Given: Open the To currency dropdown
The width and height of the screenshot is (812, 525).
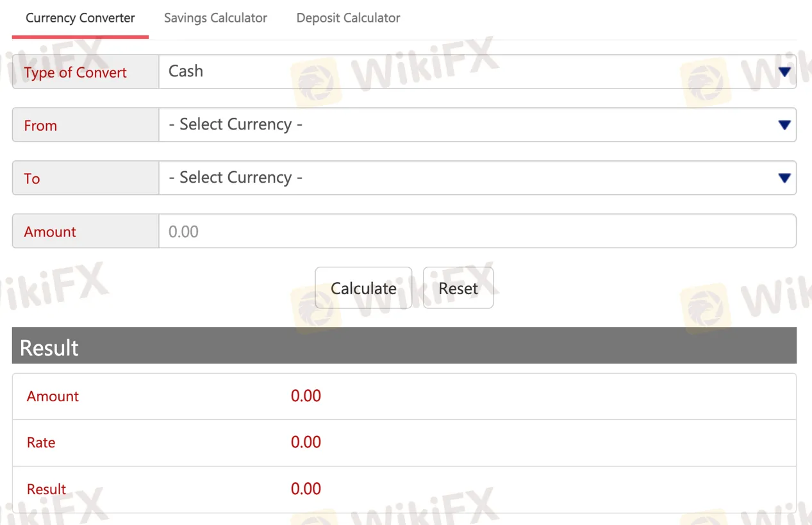Looking at the screenshot, I should [477, 178].
